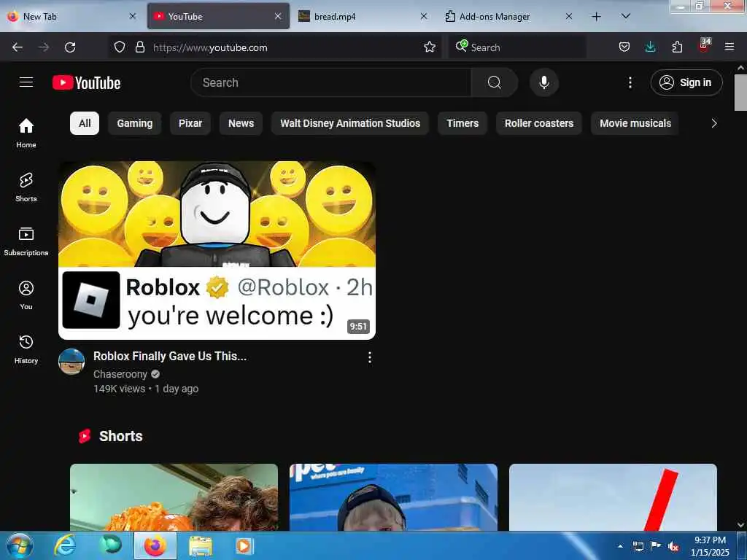Screen dimensions: 747x560
Task: Click the taskbar clock showing 9:37 PM
Action: (x=710, y=546)
